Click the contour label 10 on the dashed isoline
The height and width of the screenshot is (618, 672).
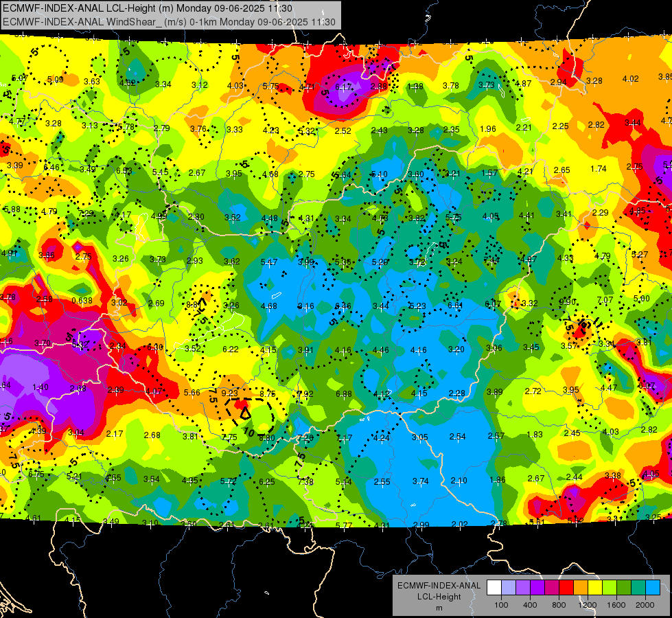point(248,431)
